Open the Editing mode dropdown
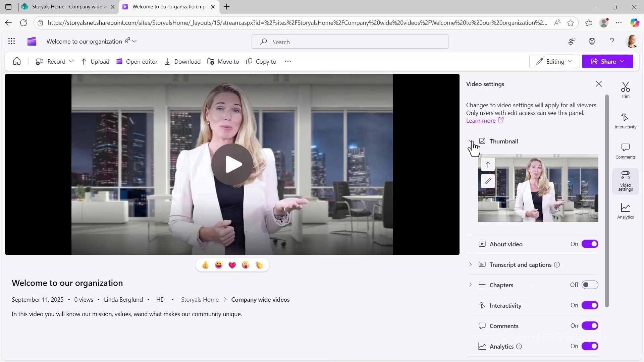This screenshot has height=362, width=644. (554, 61)
